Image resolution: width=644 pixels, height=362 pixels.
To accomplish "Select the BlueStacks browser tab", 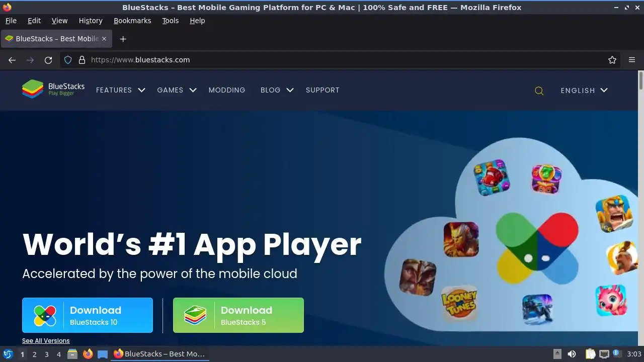I will tap(56, 39).
